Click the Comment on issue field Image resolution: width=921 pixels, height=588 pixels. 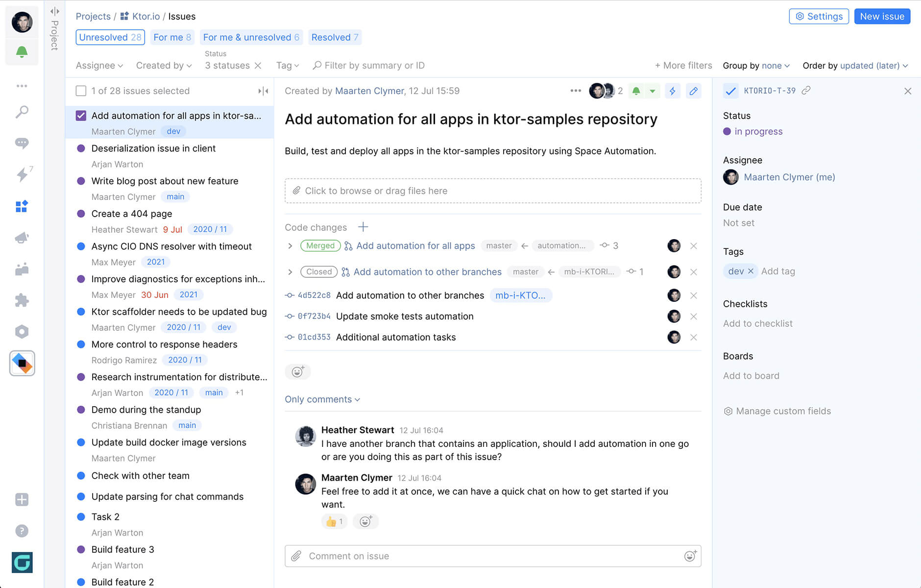tap(493, 556)
